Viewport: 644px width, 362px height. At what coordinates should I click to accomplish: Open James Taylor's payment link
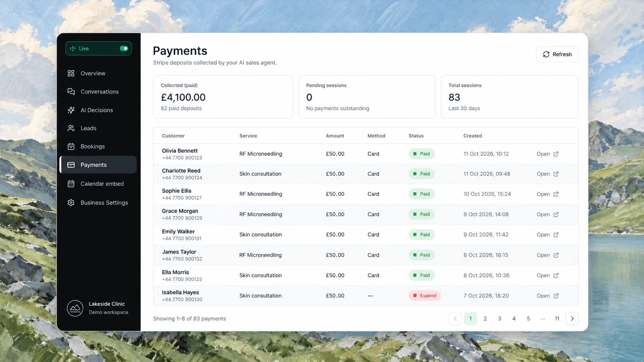click(x=547, y=255)
